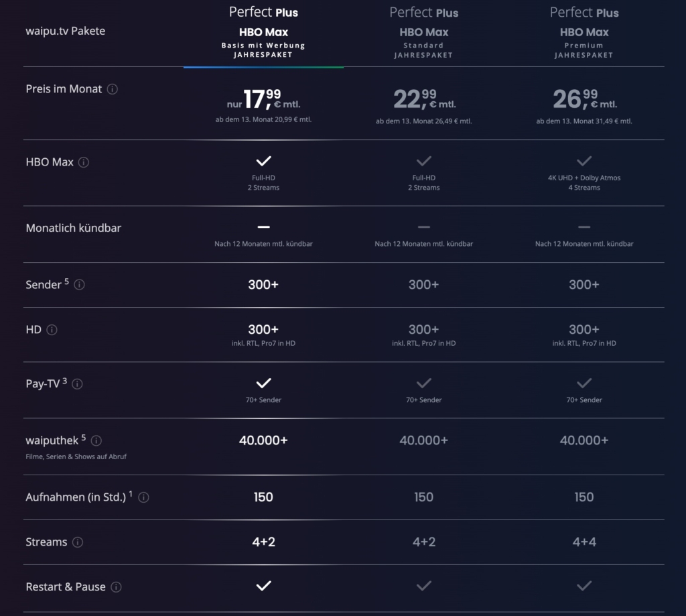Screen dimensions: 686x616
Task: Click the 4+4 streams value for Premium
Action: [584, 542]
